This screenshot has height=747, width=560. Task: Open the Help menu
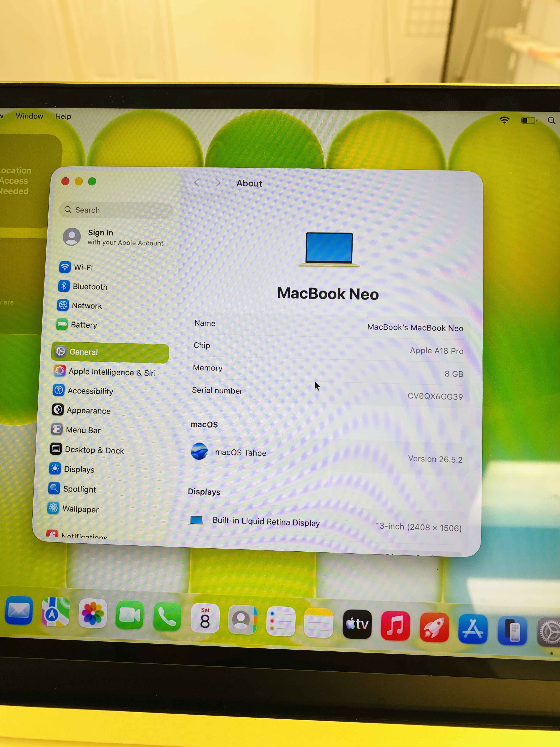pyautogui.click(x=63, y=116)
